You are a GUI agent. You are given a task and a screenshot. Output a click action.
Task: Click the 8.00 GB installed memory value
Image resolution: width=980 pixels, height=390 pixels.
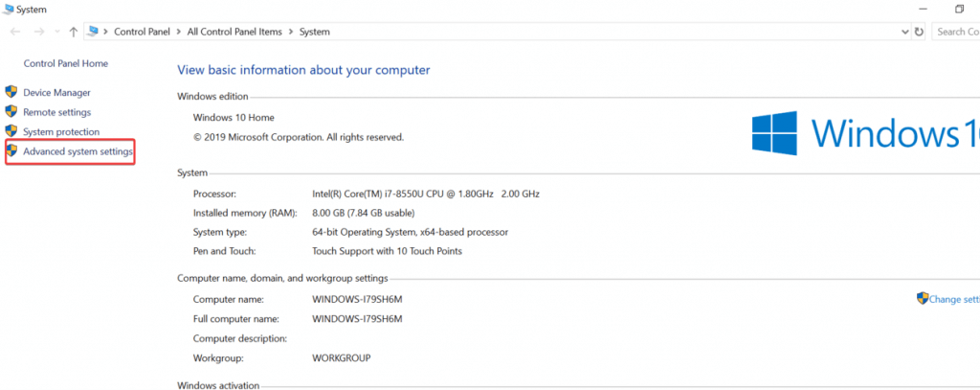tap(363, 212)
